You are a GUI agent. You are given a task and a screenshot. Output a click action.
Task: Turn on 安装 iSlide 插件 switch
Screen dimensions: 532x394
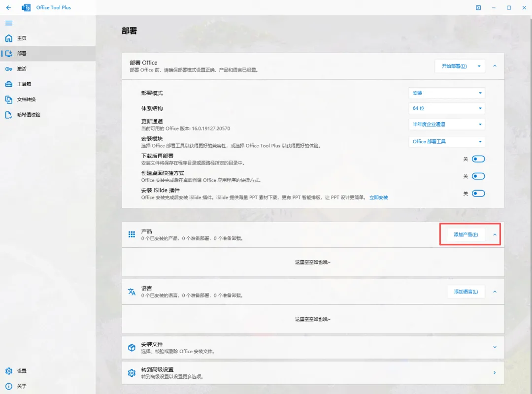pyautogui.click(x=478, y=194)
